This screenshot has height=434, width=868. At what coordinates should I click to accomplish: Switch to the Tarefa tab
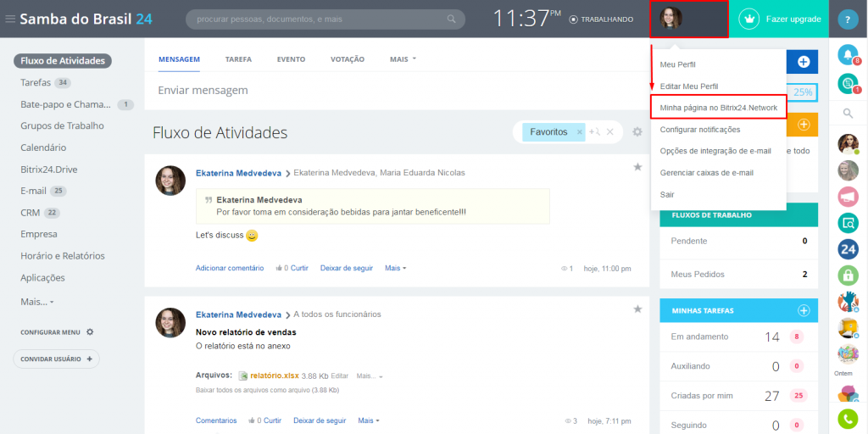[x=238, y=59]
